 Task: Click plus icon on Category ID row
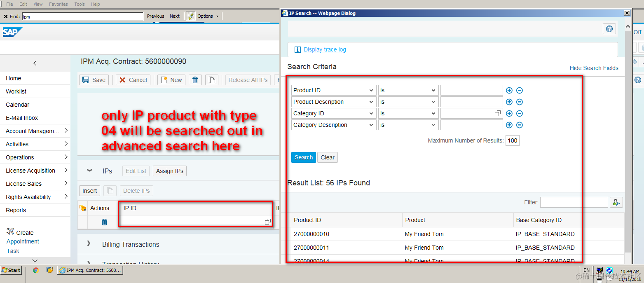(x=509, y=113)
